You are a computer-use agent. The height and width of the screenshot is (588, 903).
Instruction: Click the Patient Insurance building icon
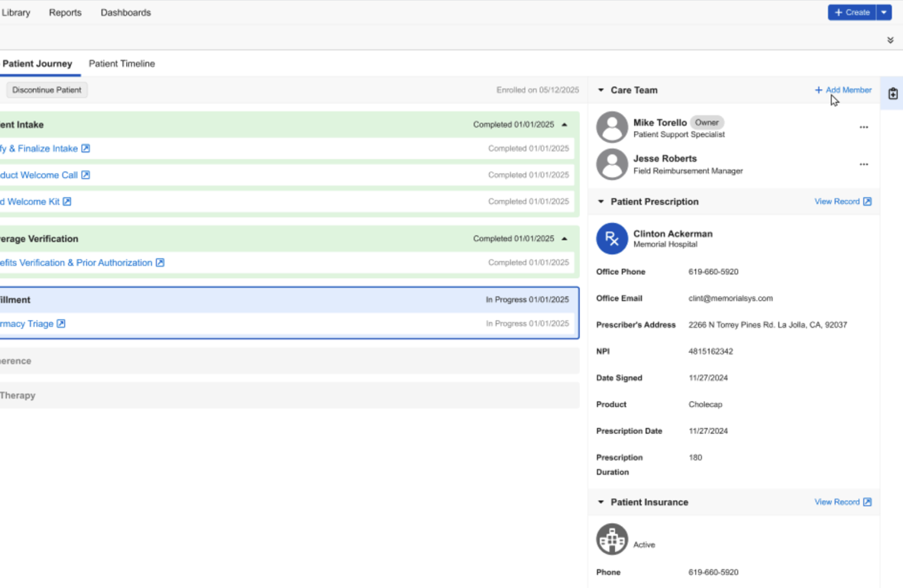(x=612, y=539)
